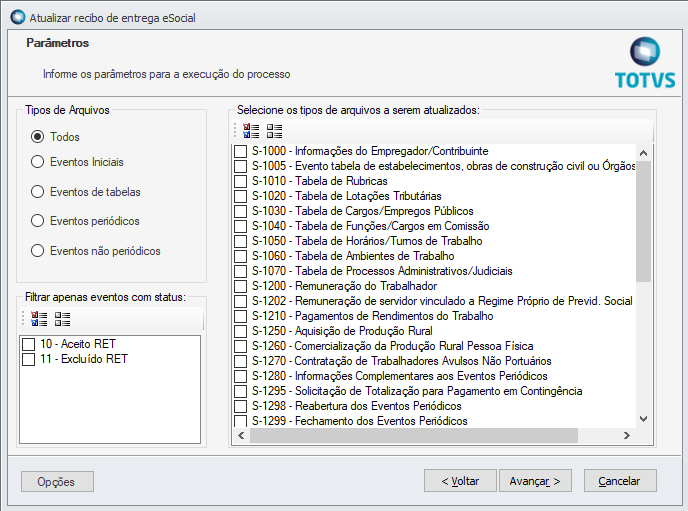The width and height of the screenshot is (688, 511).
Task: Check all status filters icon
Action: (x=40, y=319)
